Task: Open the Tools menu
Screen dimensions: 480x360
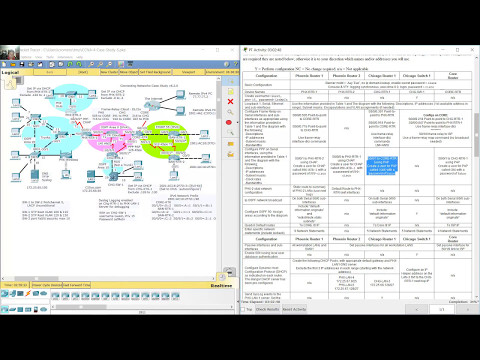Action: pyautogui.click(x=50, y=57)
